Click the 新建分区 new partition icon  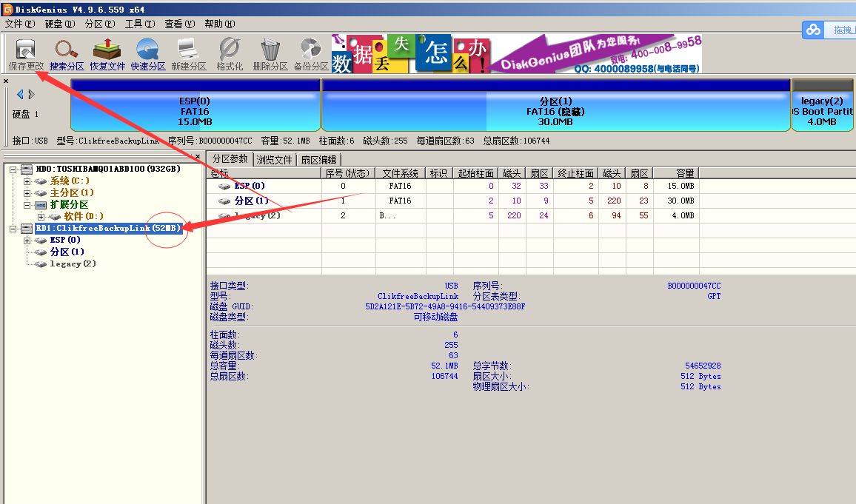[x=189, y=55]
